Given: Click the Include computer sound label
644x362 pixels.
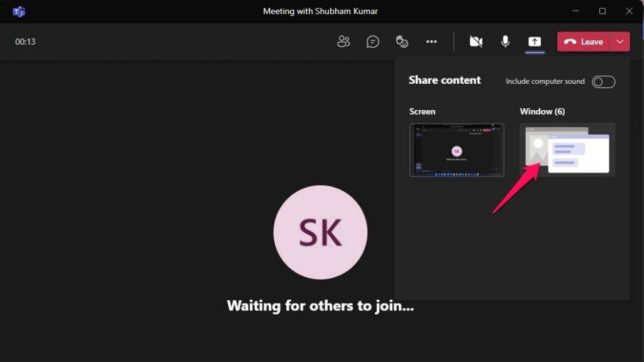Looking at the screenshot, I should pos(545,82).
